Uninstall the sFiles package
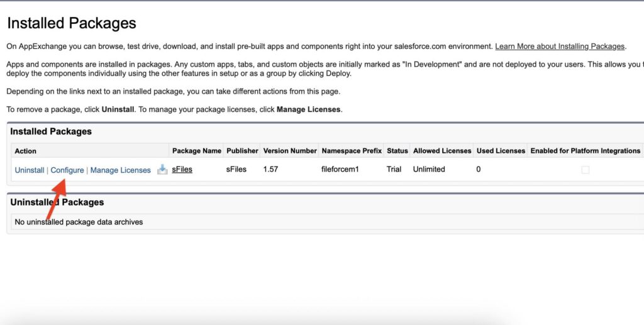This screenshot has width=644, height=325. click(30, 170)
